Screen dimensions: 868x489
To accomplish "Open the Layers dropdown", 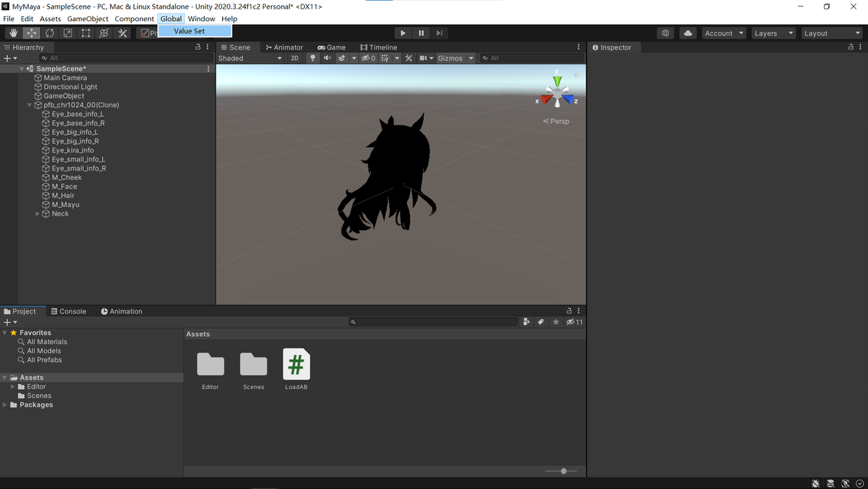I will pos(773,34).
